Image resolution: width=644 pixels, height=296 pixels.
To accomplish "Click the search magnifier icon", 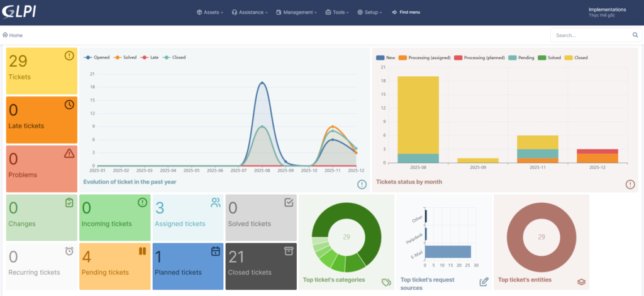I will (635, 35).
